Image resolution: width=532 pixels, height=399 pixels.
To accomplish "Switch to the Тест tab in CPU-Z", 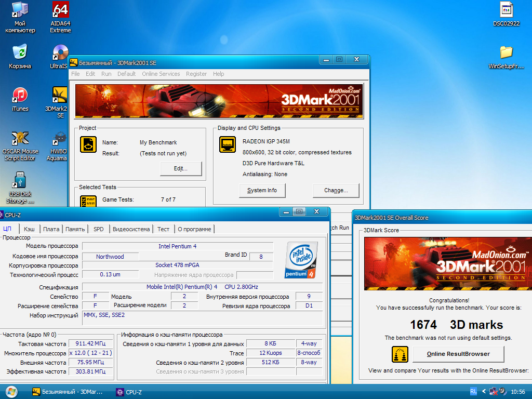I will click(163, 229).
